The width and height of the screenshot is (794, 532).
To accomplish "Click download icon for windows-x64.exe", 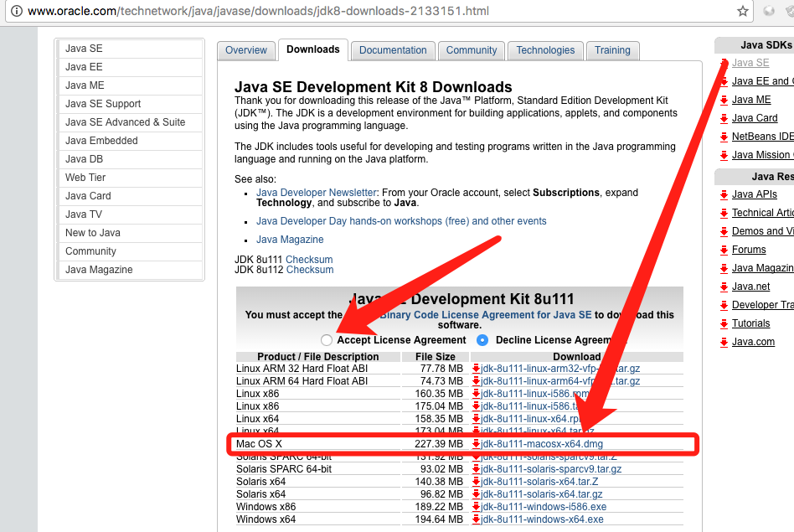I will click(476, 519).
